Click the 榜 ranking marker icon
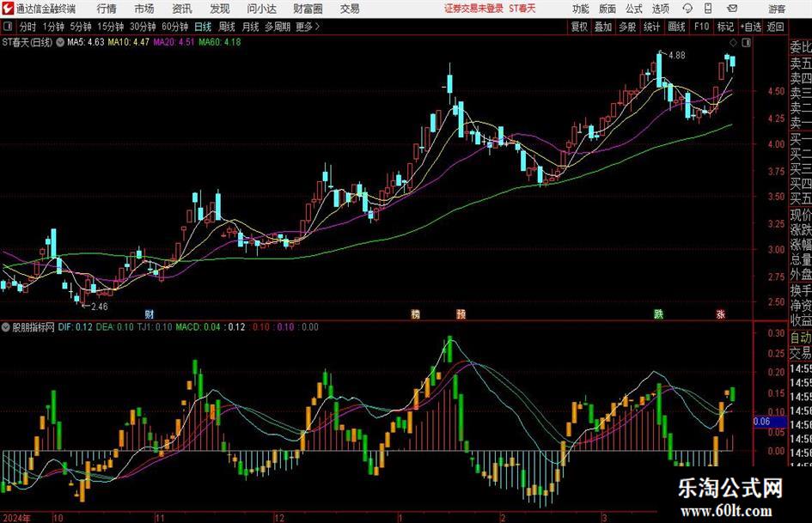This screenshot has height=523, width=812. (x=415, y=313)
